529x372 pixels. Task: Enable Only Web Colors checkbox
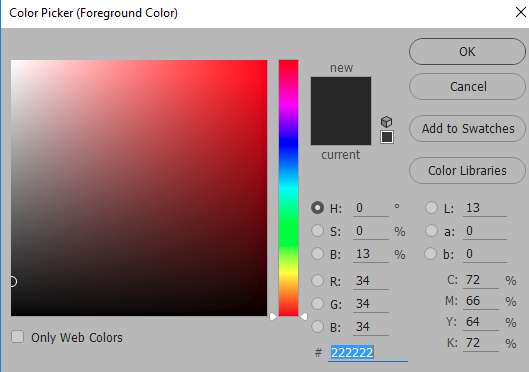[x=18, y=337]
